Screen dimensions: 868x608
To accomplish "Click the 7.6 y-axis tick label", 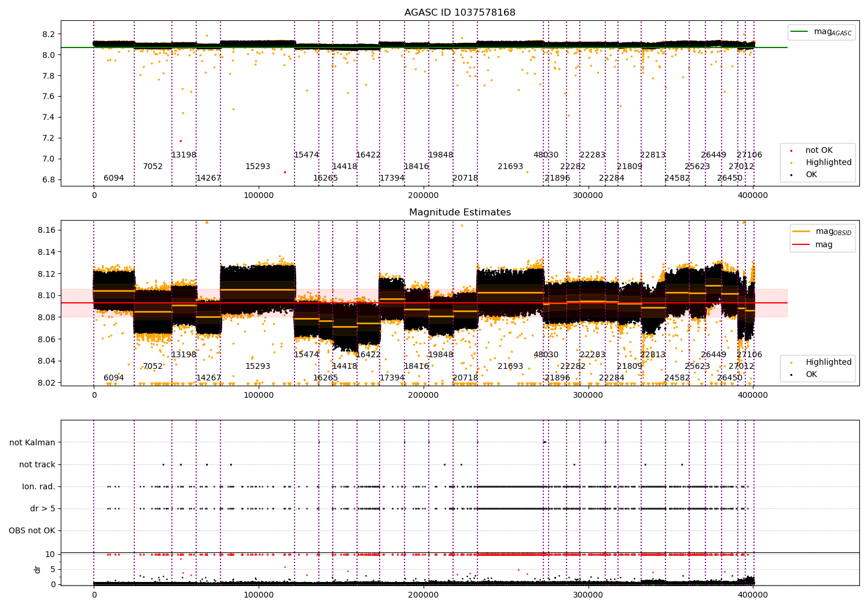I will point(49,97).
